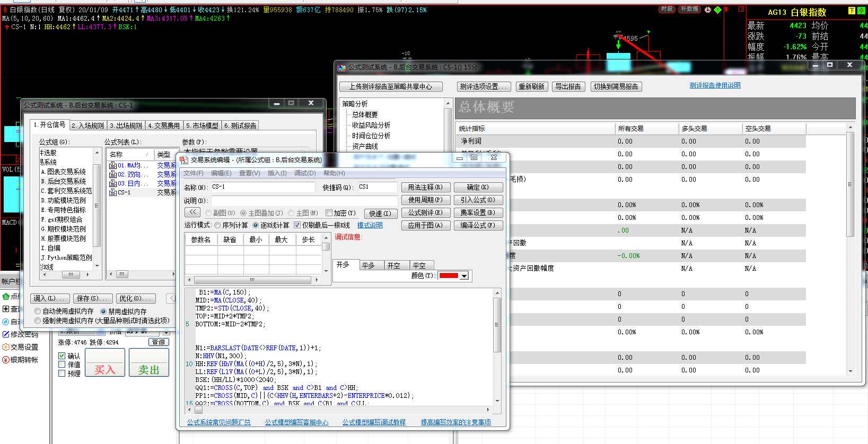Toggle the 加密 checkbox
Viewport: 868px width, 444px height.
click(x=329, y=213)
